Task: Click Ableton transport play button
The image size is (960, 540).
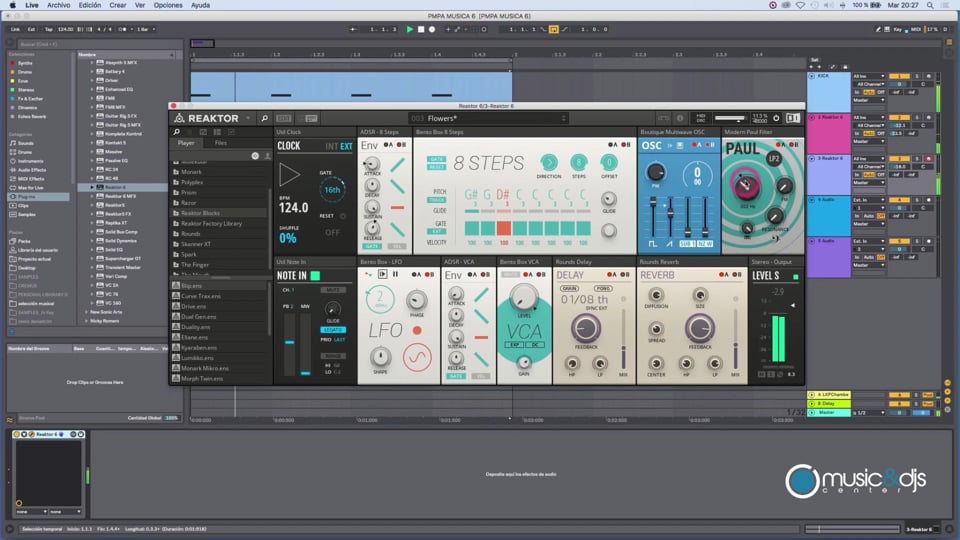Action: [x=410, y=29]
